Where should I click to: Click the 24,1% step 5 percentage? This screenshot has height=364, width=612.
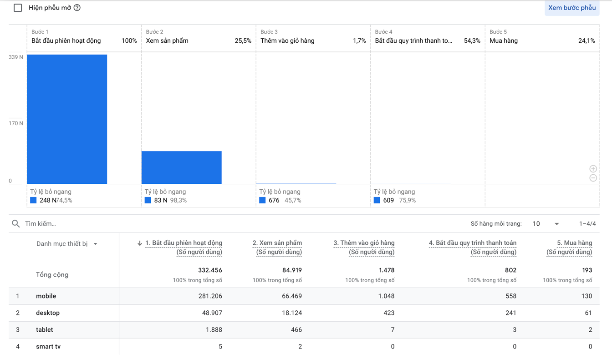pyautogui.click(x=586, y=40)
